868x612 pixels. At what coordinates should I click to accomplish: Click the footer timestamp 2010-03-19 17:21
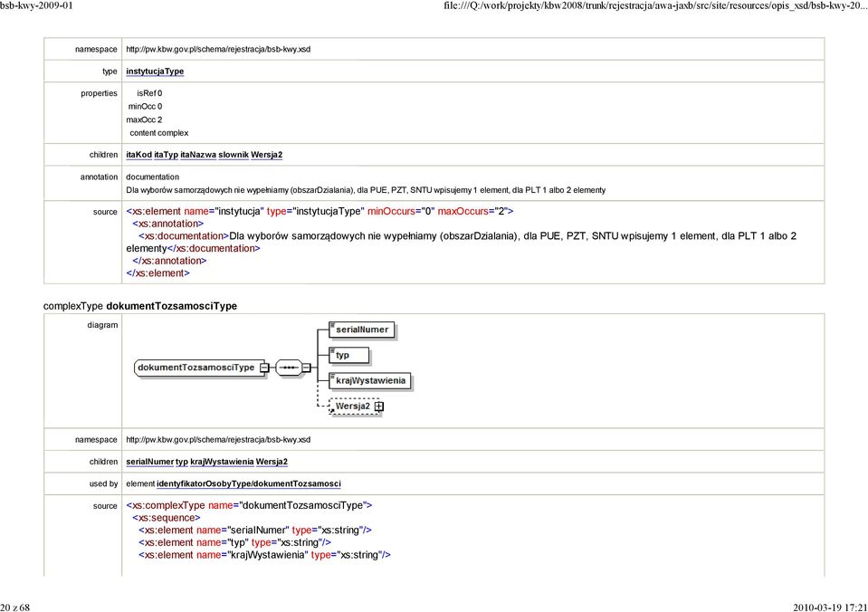click(830, 607)
